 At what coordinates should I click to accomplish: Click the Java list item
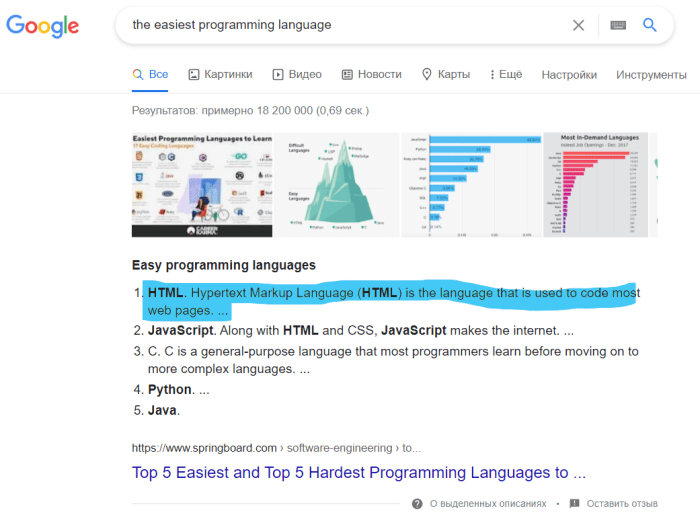tap(164, 410)
